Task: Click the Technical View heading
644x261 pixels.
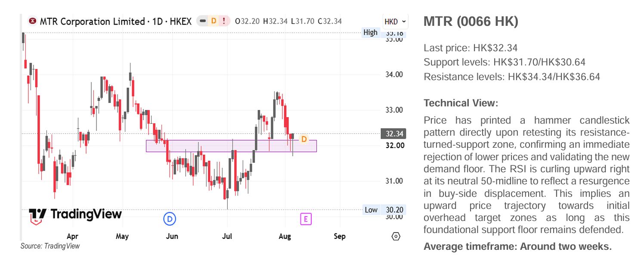Action: tap(461, 103)
